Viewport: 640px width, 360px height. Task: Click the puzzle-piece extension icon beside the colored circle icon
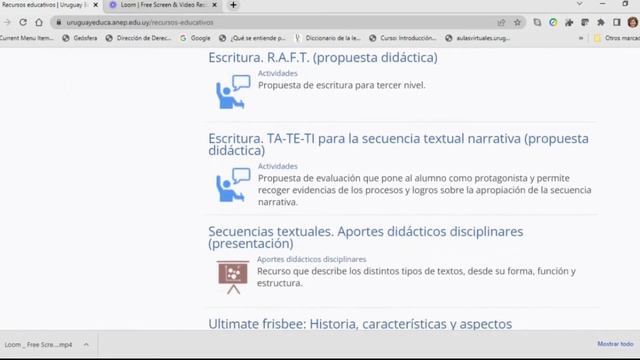569,22
